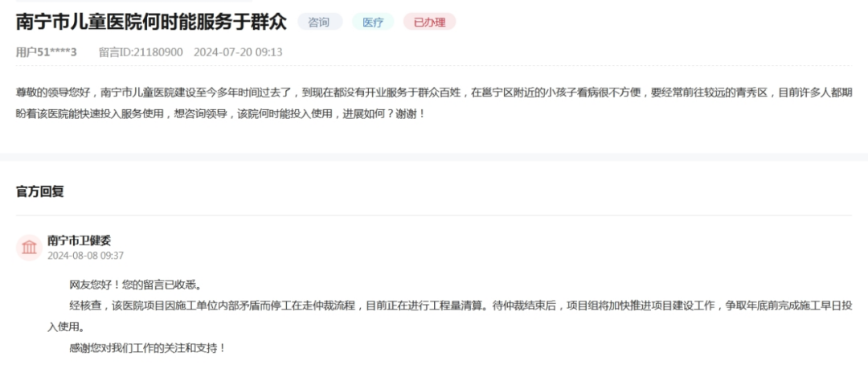Click the 医疗 category tag
Image resolution: width=868 pixels, height=365 pixels.
click(373, 23)
